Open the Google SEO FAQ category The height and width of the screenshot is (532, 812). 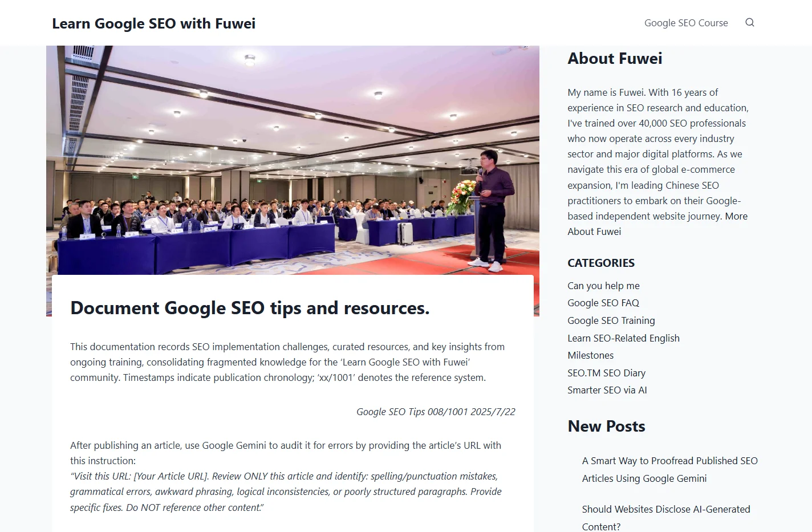click(603, 303)
